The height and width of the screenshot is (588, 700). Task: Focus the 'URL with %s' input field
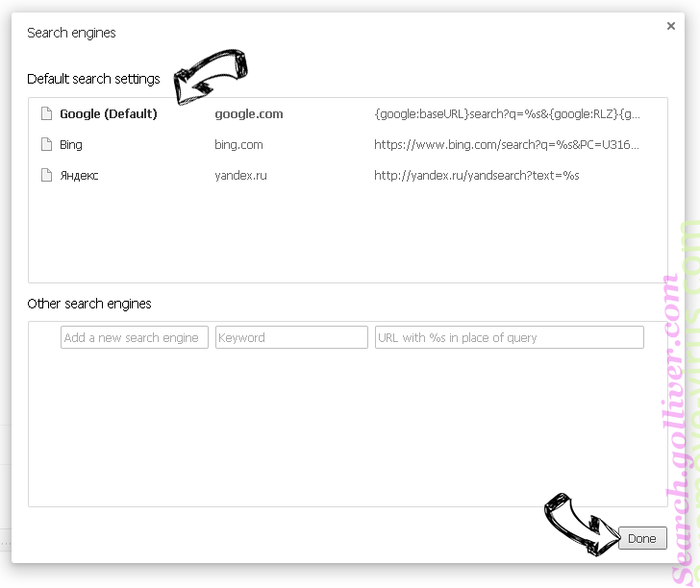(509, 337)
